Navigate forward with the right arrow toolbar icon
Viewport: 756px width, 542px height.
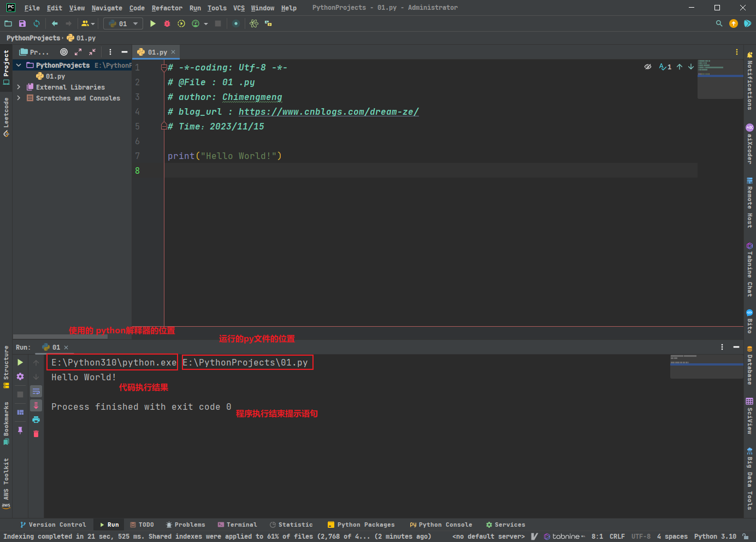[x=69, y=23]
